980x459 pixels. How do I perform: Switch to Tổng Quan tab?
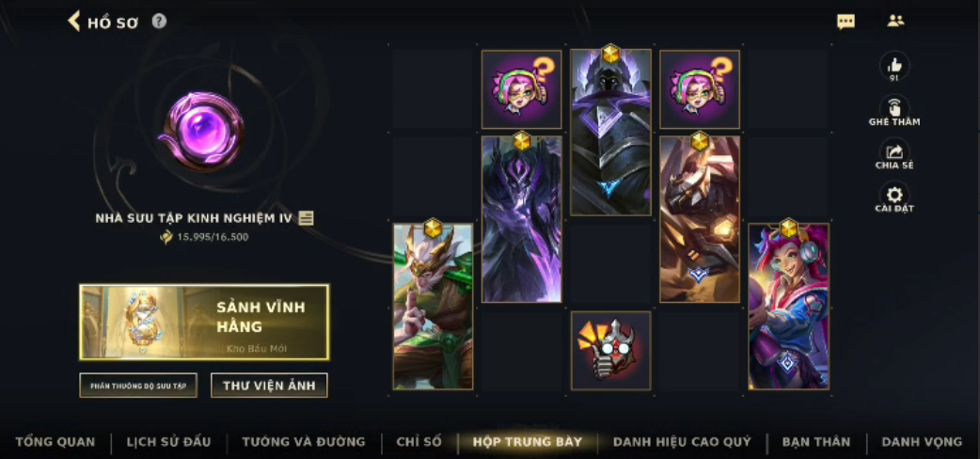point(55,441)
